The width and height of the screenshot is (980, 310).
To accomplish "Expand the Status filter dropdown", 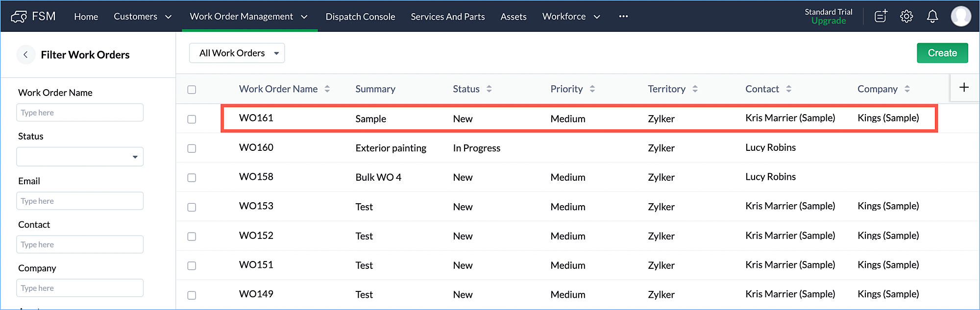I will pyautogui.click(x=80, y=157).
